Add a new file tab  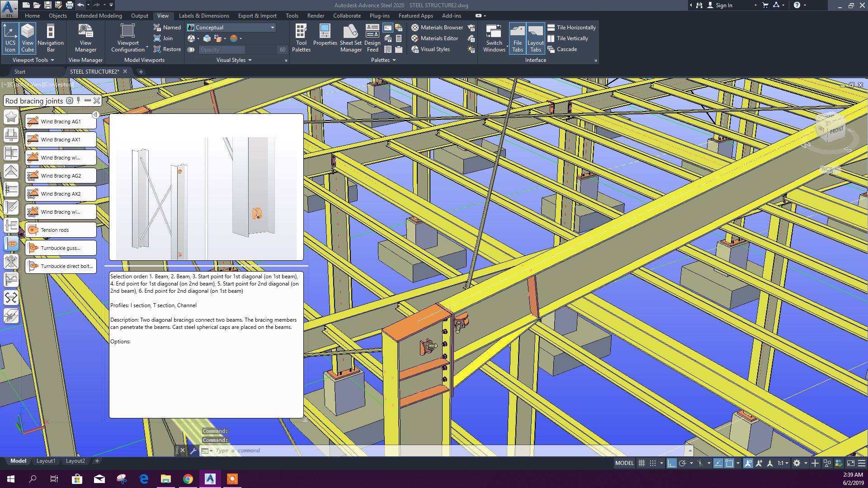141,72
